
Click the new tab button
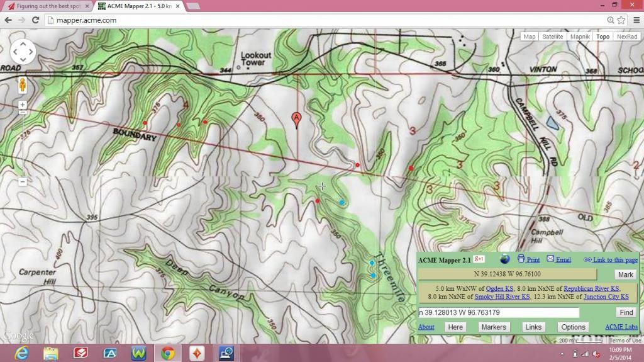tap(192, 6)
